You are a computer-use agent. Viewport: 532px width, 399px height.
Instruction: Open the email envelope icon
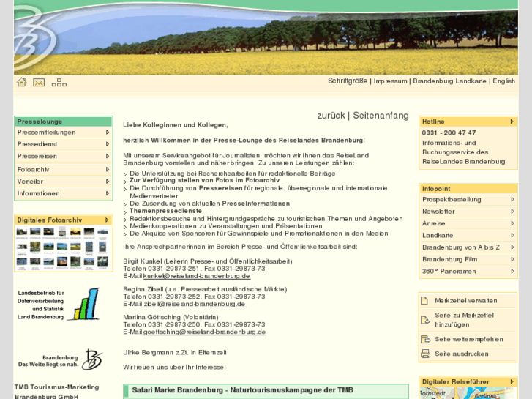coord(39,83)
